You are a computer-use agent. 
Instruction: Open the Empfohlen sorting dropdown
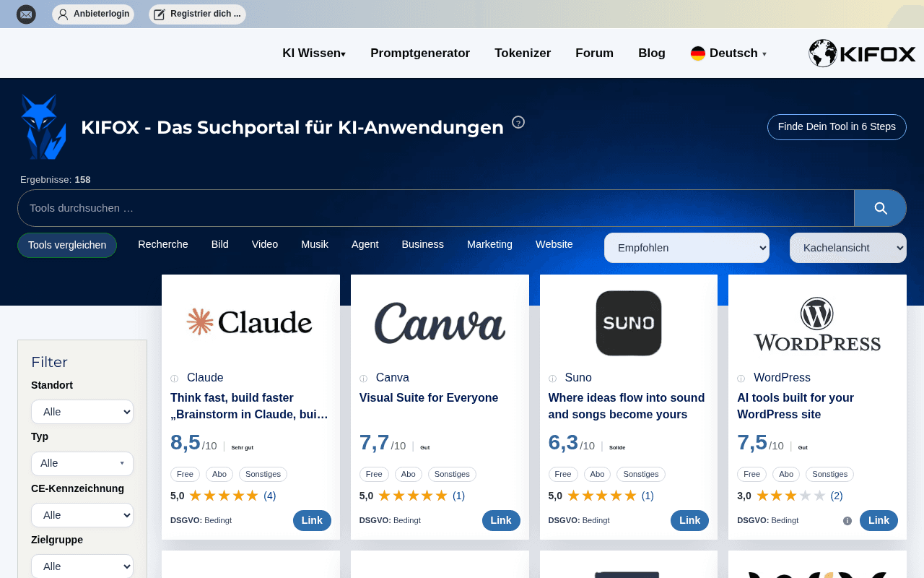click(x=687, y=248)
